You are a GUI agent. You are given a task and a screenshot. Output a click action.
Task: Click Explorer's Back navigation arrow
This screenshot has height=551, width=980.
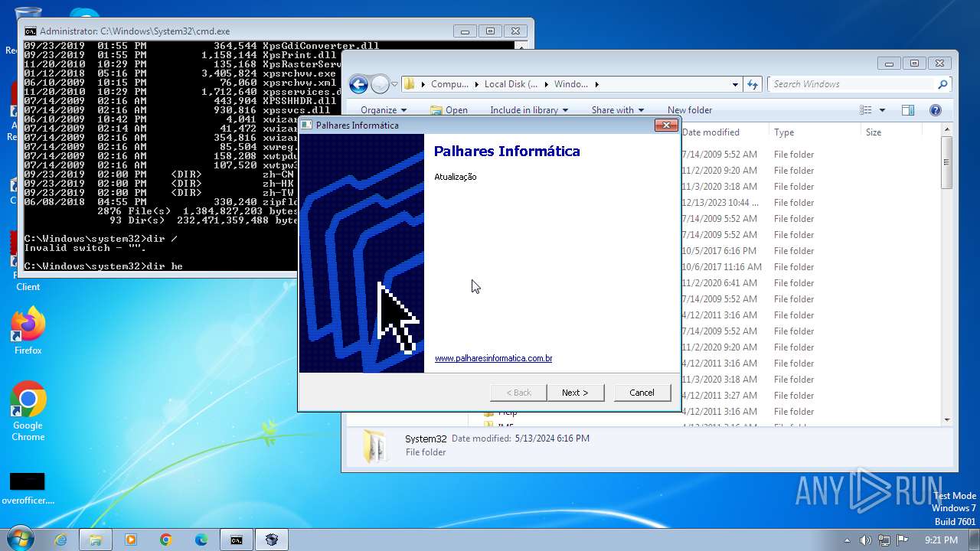coord(358,84)
